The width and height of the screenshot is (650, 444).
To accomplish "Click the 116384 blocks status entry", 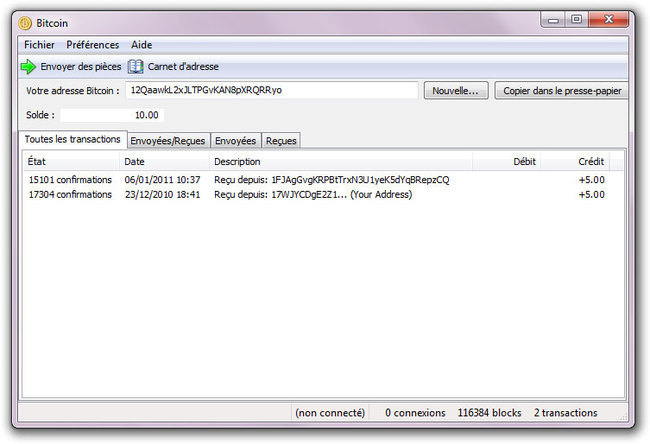I will point(490,413).
